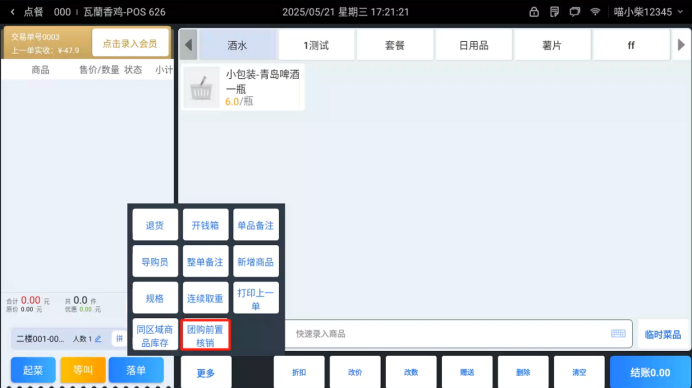Toggle the 更多 menu button
This screenshot has width=692, height=388.
[x=206, y=373]
